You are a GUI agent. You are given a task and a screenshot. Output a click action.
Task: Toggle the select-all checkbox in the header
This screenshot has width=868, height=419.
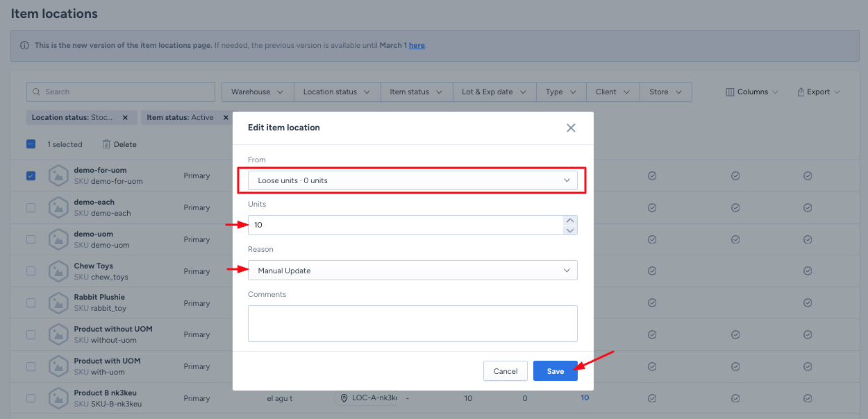coord(31,144)
